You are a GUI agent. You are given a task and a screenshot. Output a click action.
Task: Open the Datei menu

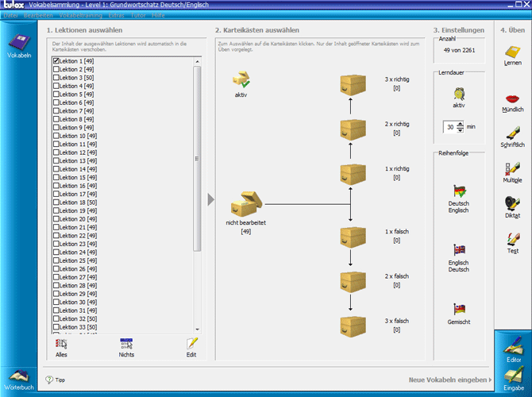point(10,15)
